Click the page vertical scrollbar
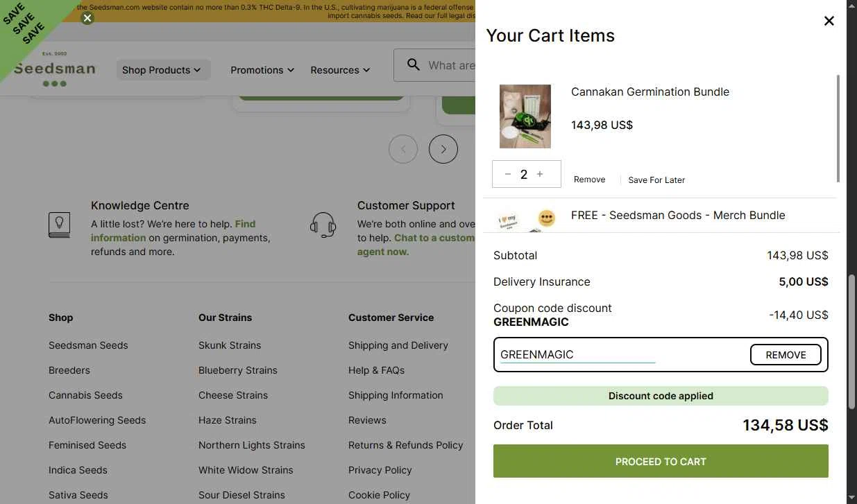Screen dimensions: 857x504 click(851, 342)
